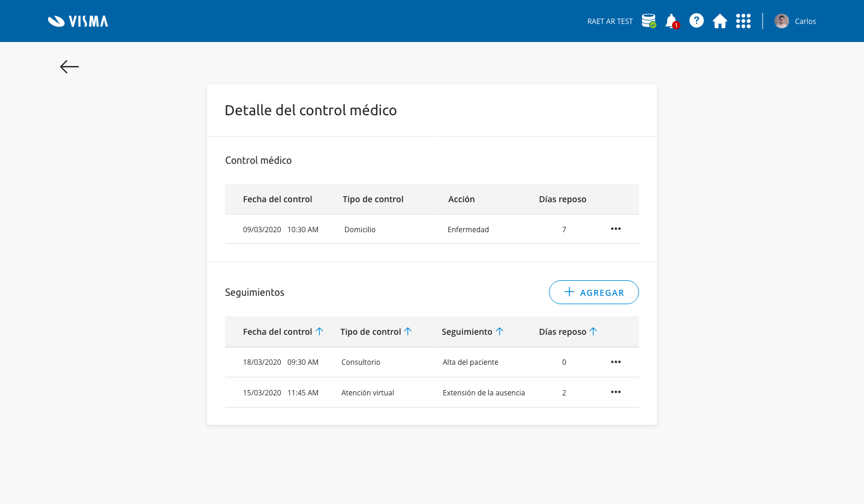
Task: Navigate back using the arrow icon
Action: 68,67
